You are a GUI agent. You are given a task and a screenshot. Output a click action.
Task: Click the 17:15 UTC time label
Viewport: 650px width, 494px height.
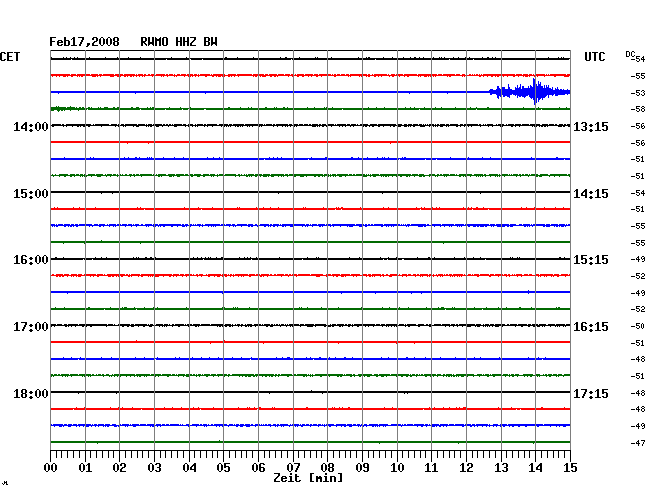591,393
